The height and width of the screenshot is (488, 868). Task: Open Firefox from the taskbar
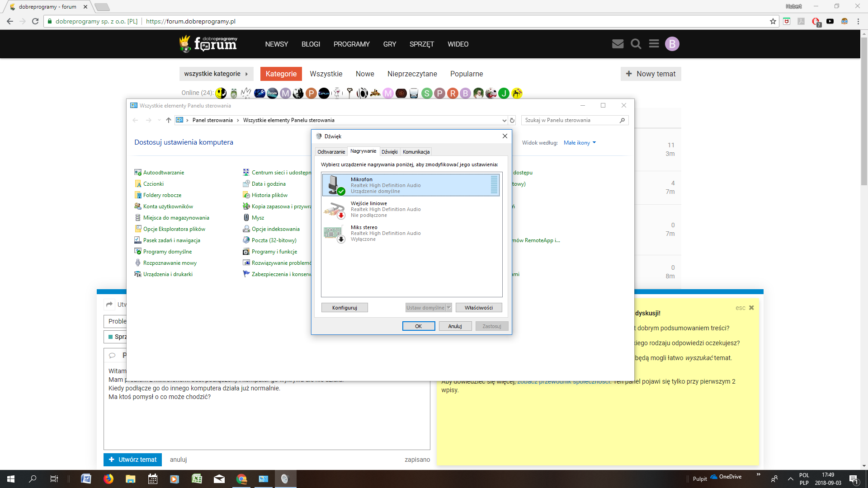click(108, 479)
